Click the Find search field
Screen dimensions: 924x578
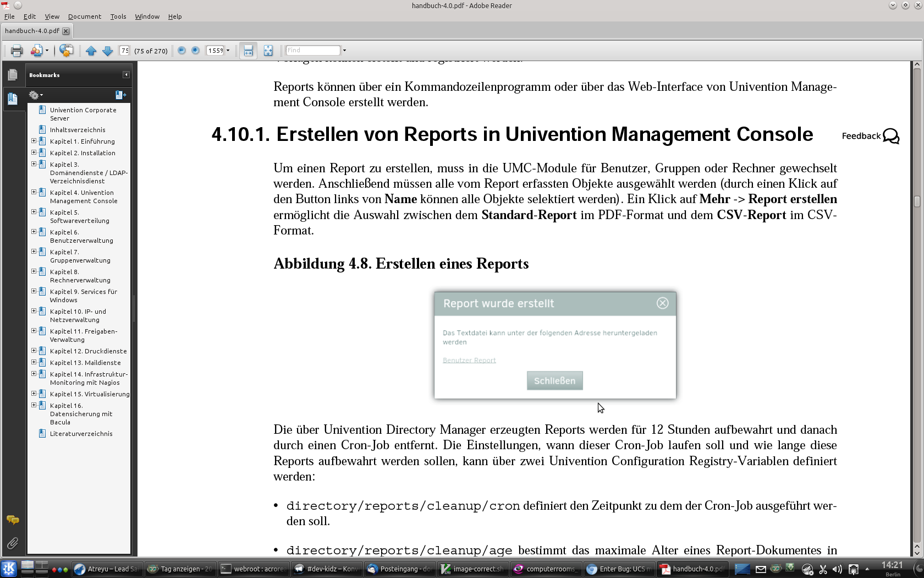coord(312,51)
